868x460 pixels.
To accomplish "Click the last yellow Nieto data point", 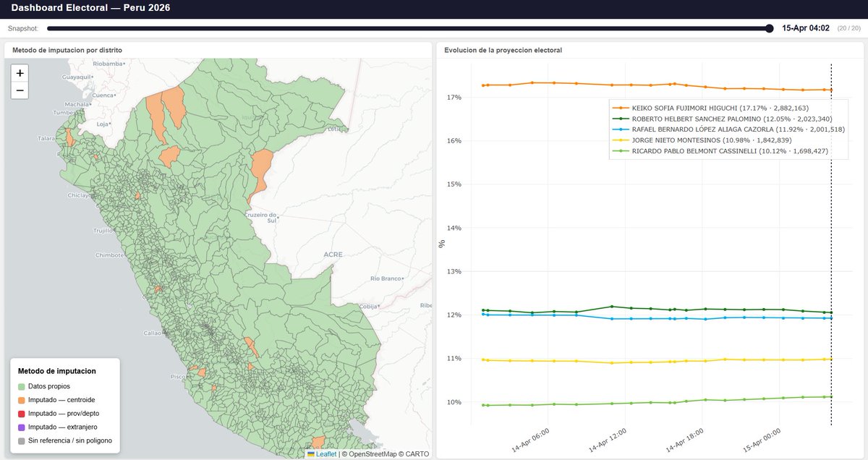I will [x=831, y=359].
